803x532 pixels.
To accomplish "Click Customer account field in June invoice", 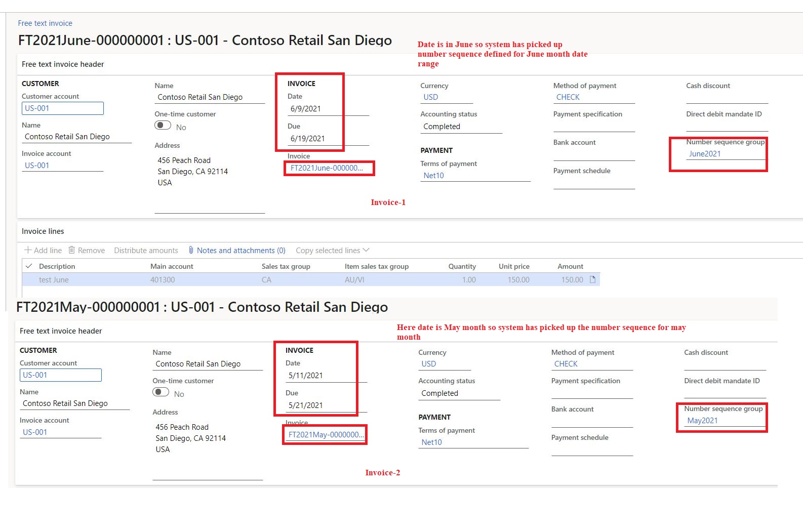I will click(x=62, y=108).
